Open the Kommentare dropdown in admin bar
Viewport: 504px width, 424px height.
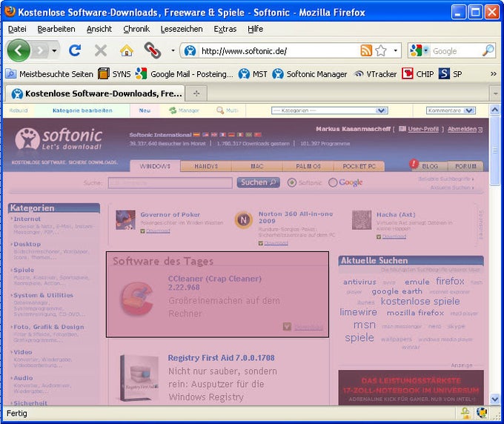pos(451,110)
